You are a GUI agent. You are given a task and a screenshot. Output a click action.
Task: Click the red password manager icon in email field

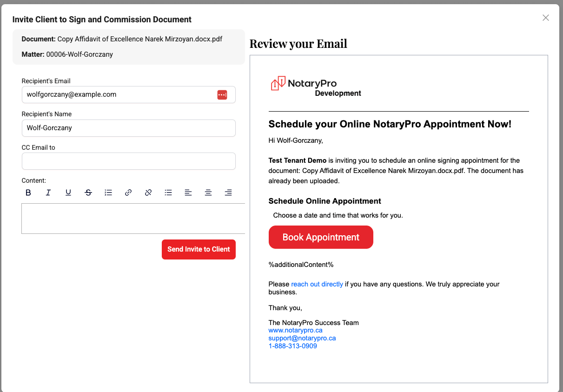pos(222,95)
